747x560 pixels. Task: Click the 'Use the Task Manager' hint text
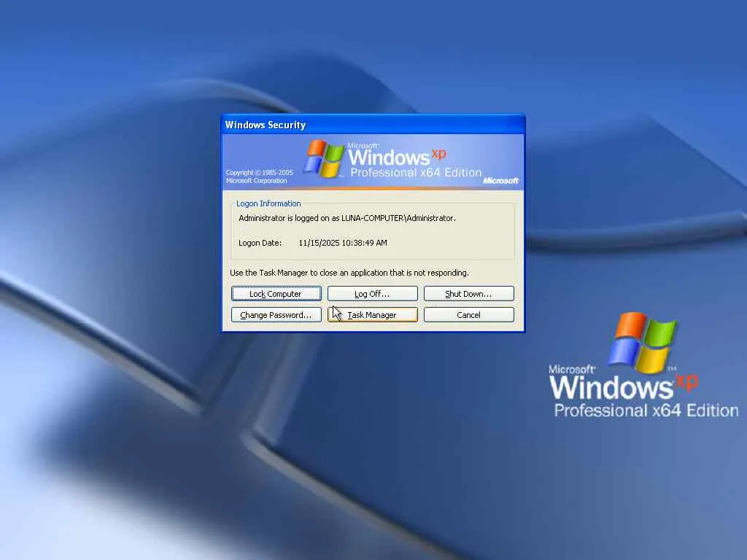point(349,273)
